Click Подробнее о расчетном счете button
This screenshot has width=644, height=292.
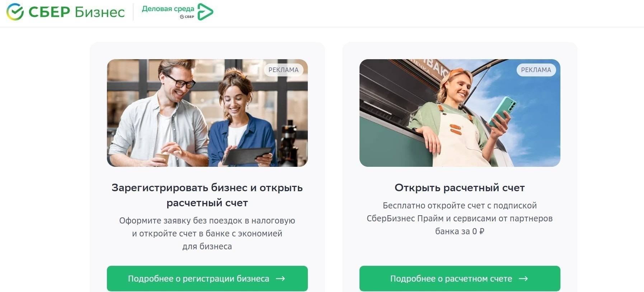[x=460, y=278]
